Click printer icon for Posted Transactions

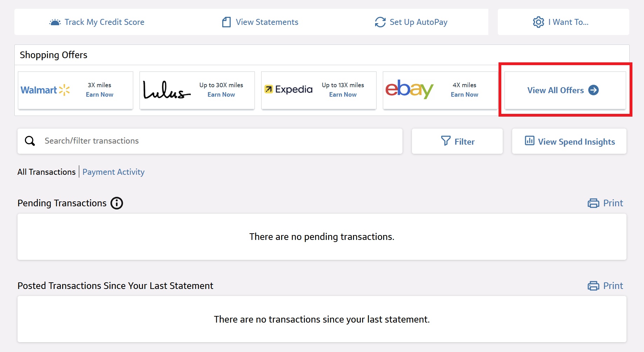point(593,286)
